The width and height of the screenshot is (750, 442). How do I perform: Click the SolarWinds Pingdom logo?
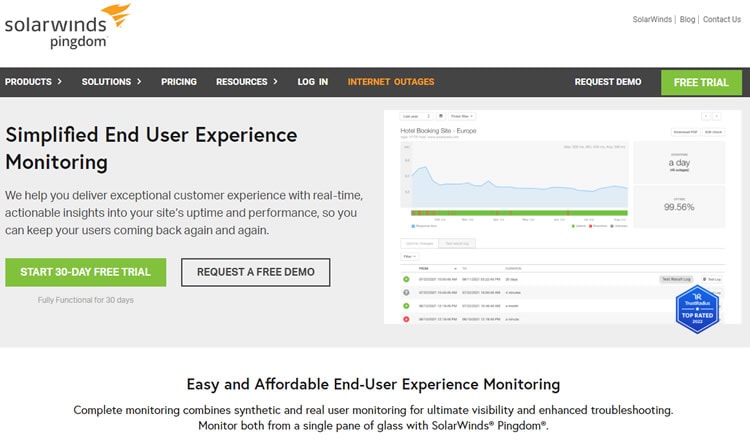coord(67,26)
